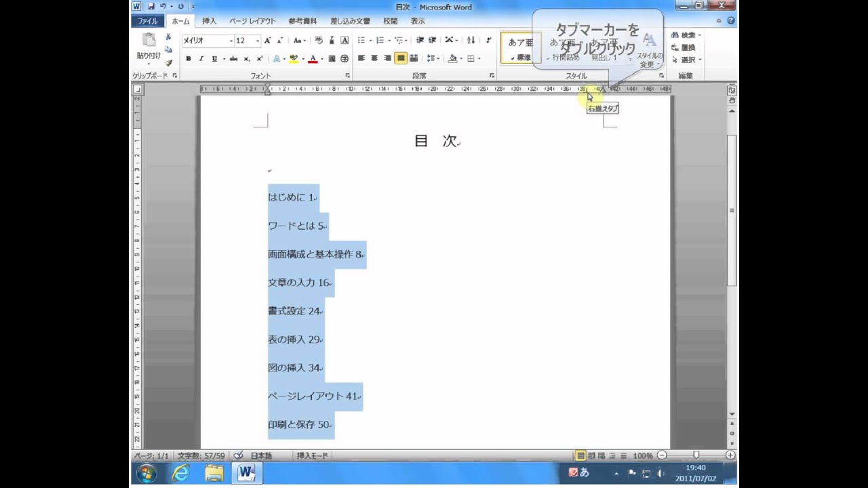868x488 pixels.
Task: Click the tab selector at ruler's left end
Action: [x=137, y=89]
